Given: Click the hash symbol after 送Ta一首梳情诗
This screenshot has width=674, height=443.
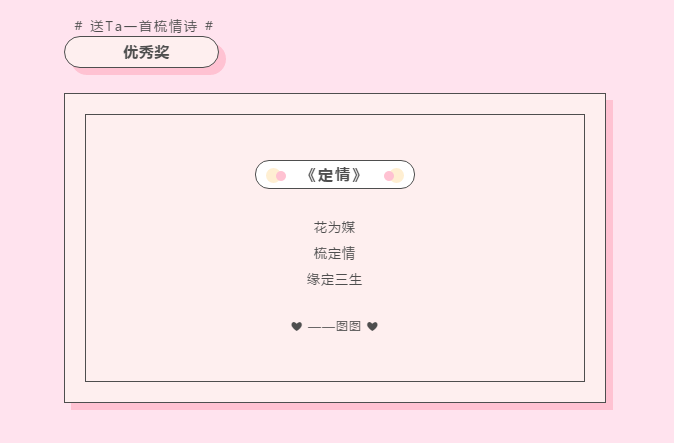Looking at the screenshot, I should [x=208, y=26].
